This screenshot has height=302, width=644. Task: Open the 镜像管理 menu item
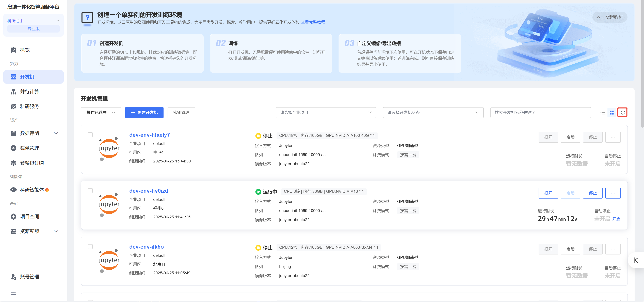click(x=34, y=148)
